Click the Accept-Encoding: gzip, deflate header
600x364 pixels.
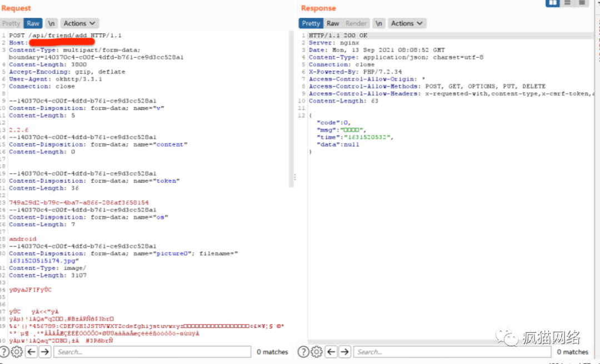click(67, 72)
